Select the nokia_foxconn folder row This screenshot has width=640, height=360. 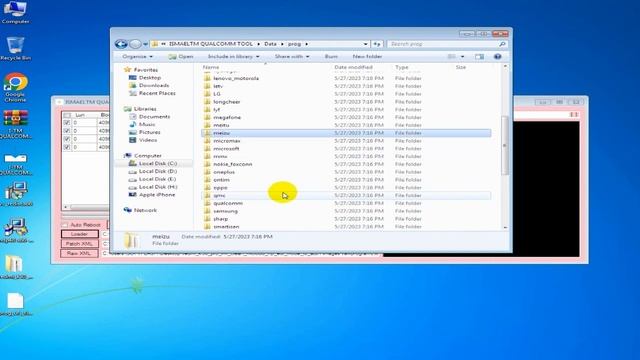point(346,164)
